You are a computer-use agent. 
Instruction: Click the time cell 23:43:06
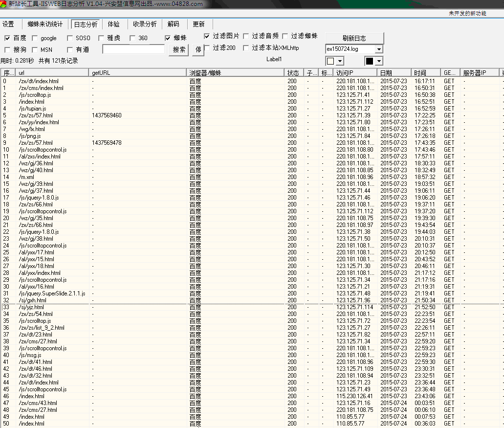coord(425,396)
